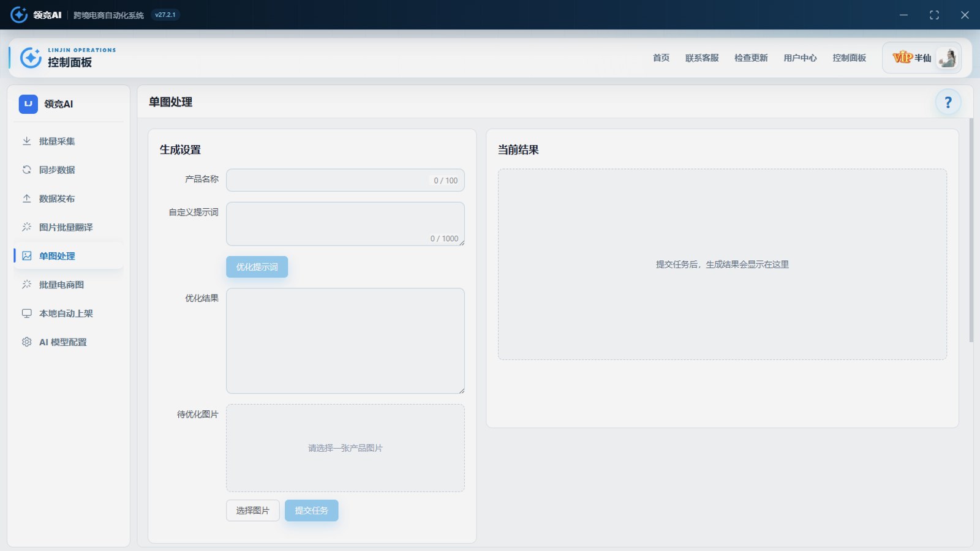Click the 数据发布 upload icon
The image size is (980, 551).
coord(27,198)
